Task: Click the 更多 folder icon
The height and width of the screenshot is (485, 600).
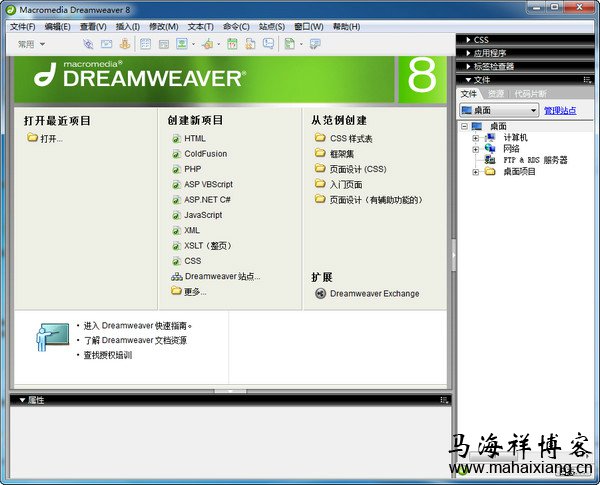Action: pos(176,291)
